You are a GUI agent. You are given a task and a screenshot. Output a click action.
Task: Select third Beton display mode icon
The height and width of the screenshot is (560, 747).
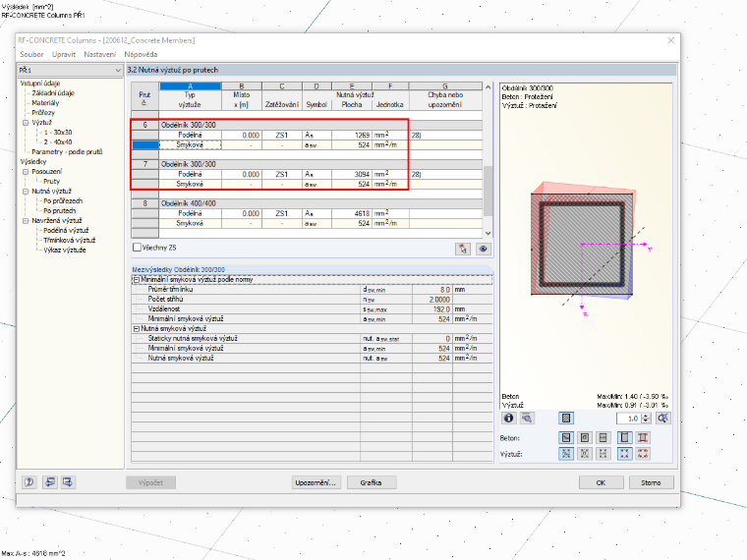(603, 437)
